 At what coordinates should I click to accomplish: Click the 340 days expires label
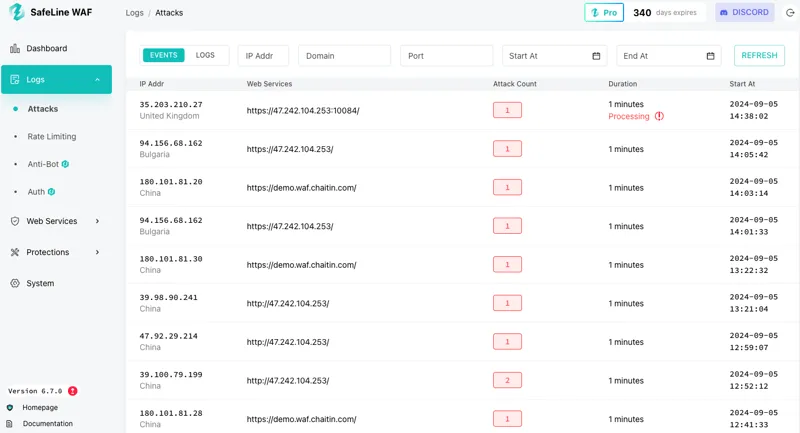(665, 12)
